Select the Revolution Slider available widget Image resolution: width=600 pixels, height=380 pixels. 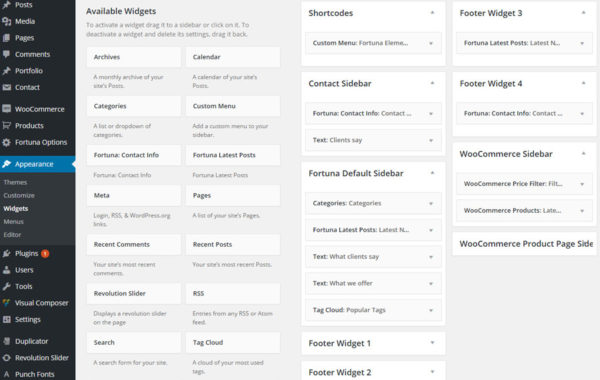(x=134, y=294)
